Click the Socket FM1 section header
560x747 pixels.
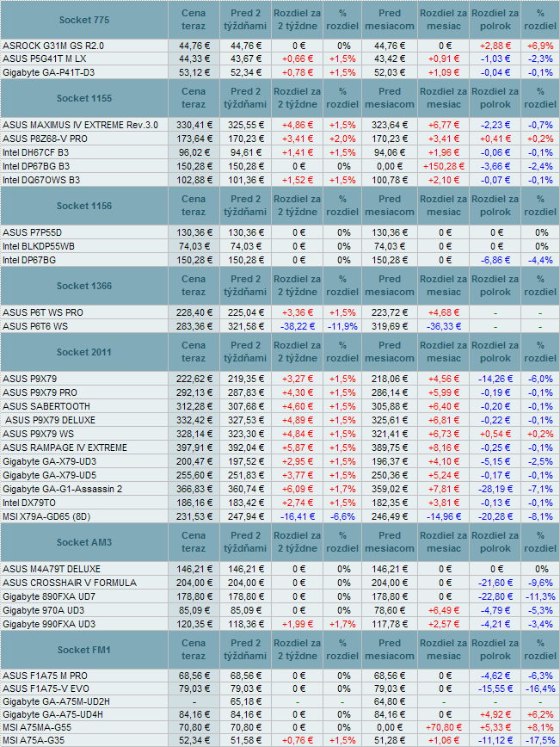(x=83, y=650)
